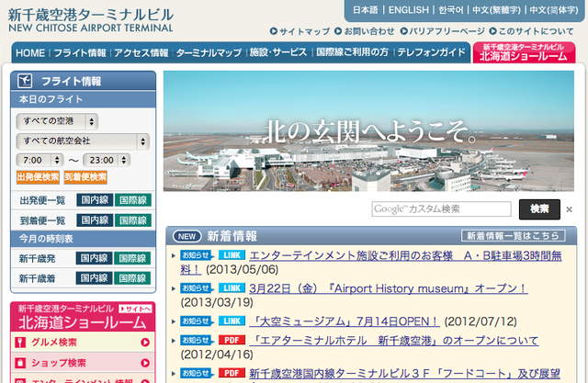Click 国際線 button in 新千歳発 row

(132, 258)
